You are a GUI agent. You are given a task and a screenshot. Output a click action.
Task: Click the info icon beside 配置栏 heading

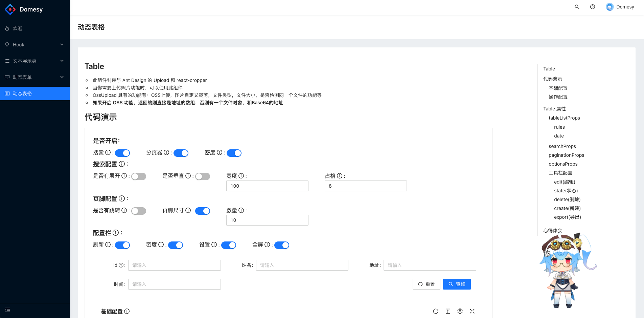[x=116, y=233]
